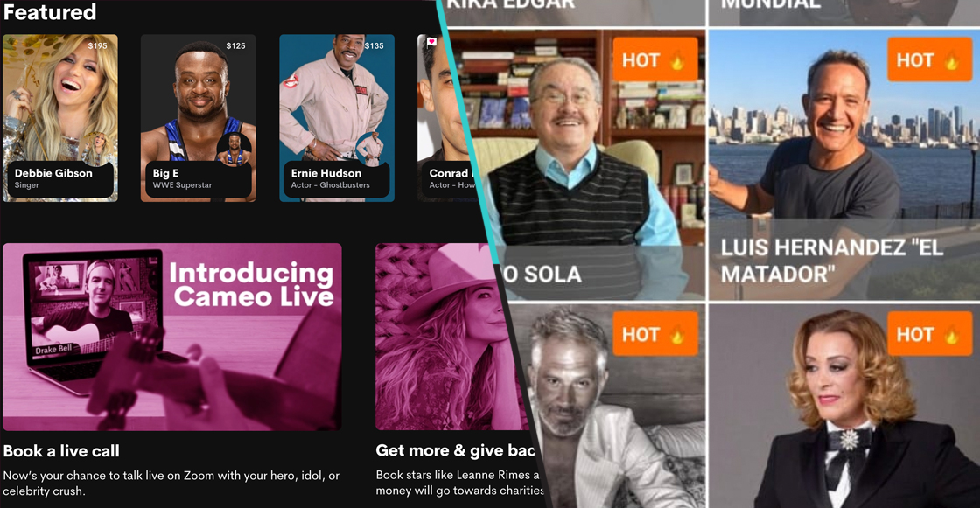Click the HOT badge on the Sola tile

click(x=655, y=59)
